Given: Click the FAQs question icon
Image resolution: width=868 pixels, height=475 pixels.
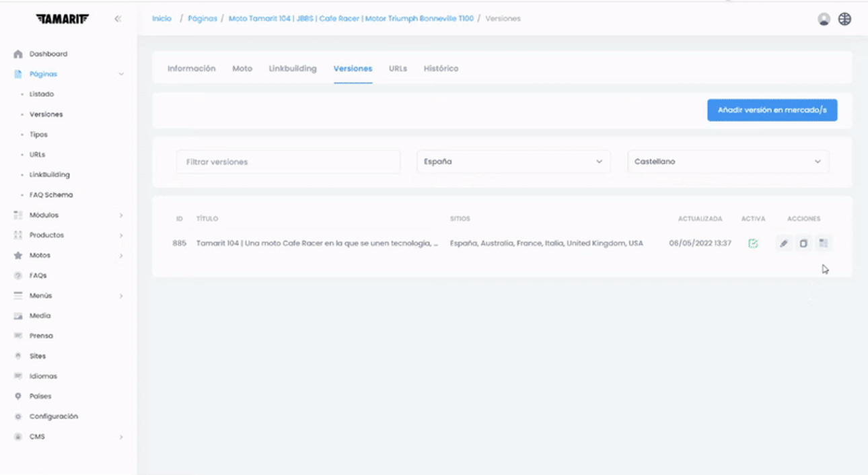Looking at the screenshot, I should [x=18, y=276].
